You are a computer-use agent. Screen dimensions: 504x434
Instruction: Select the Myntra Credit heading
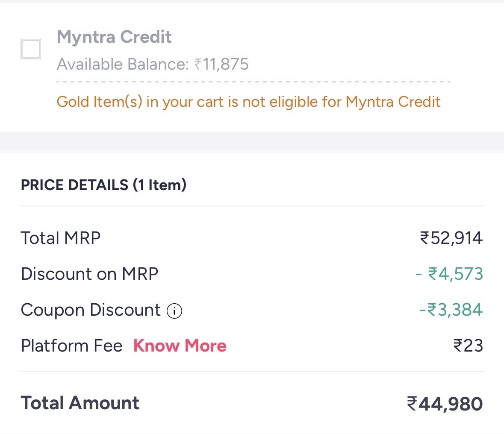pos(114,37)
